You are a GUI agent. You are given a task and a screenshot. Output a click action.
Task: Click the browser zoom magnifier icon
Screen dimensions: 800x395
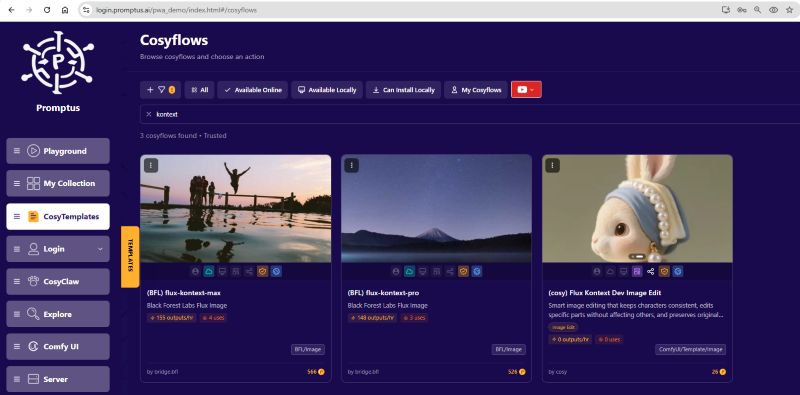[758, 10]
